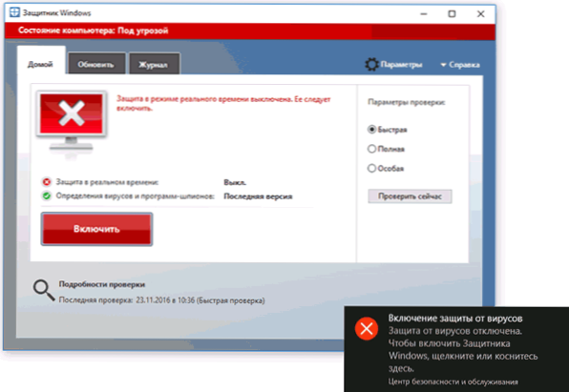This screenshot has height=392, width=569.
Task: Open the Параметры settings link
Action: [x=401, y=65]
